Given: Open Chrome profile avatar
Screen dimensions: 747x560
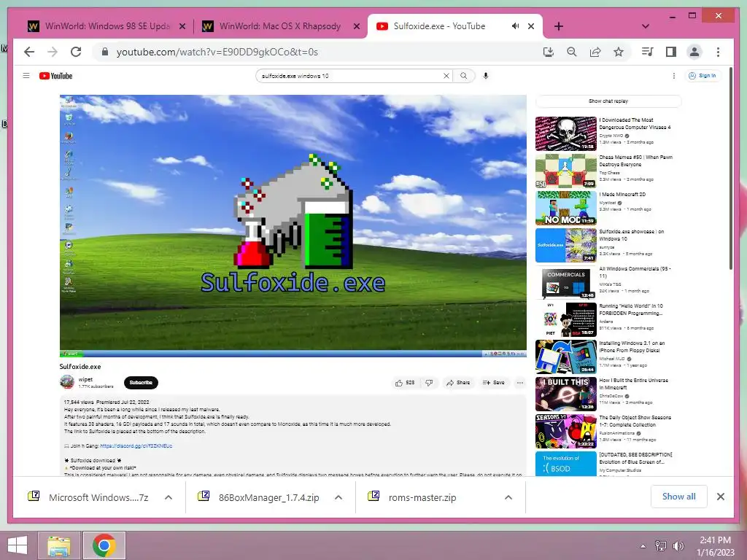Looking at the screenshot, I should pyautogui.click(x=694, y=52).
